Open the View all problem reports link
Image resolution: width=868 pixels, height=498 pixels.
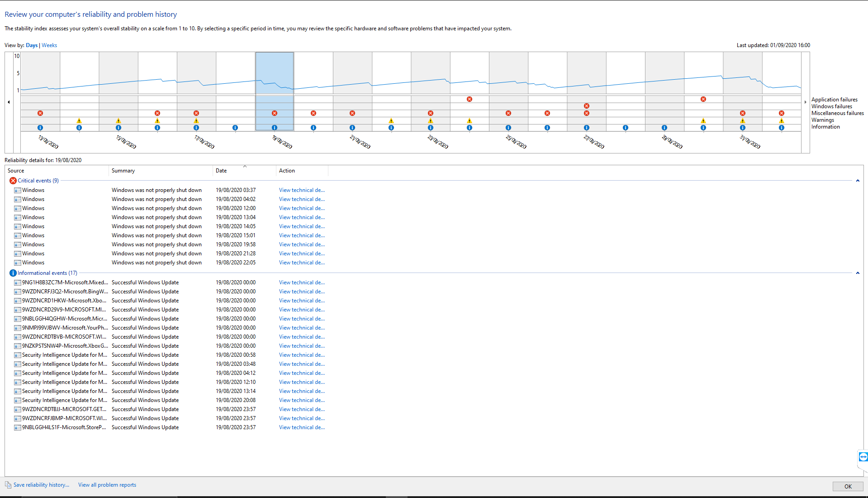[x=107, y=485]
